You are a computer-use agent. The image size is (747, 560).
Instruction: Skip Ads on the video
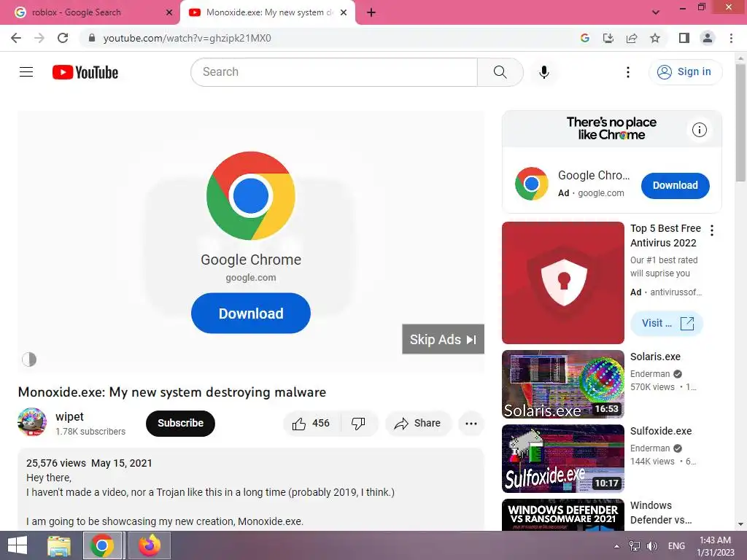click(x=443, y=339)
